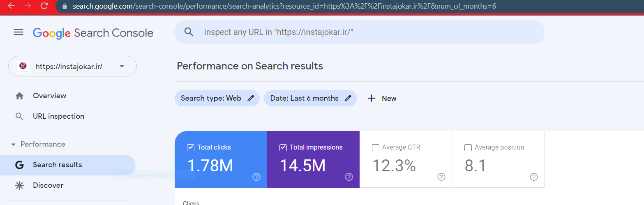
Task: Click the 8.1 average position value
Action: pos(475,166)
